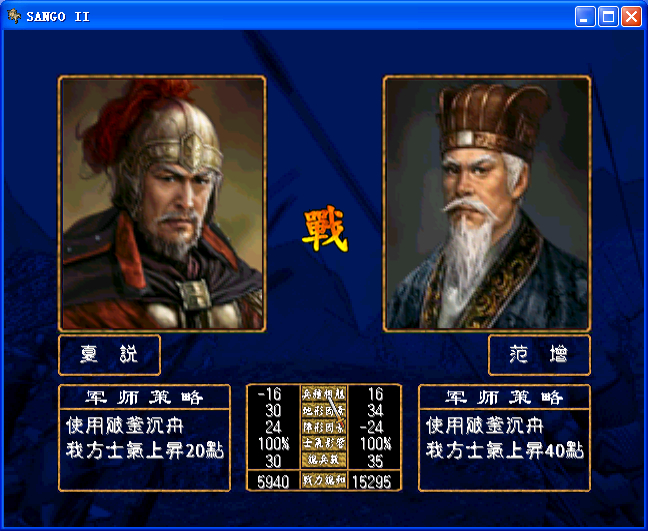Click the left general's name plate
The height and width of the screenshot is (531, 648).
tap(110, 355)
